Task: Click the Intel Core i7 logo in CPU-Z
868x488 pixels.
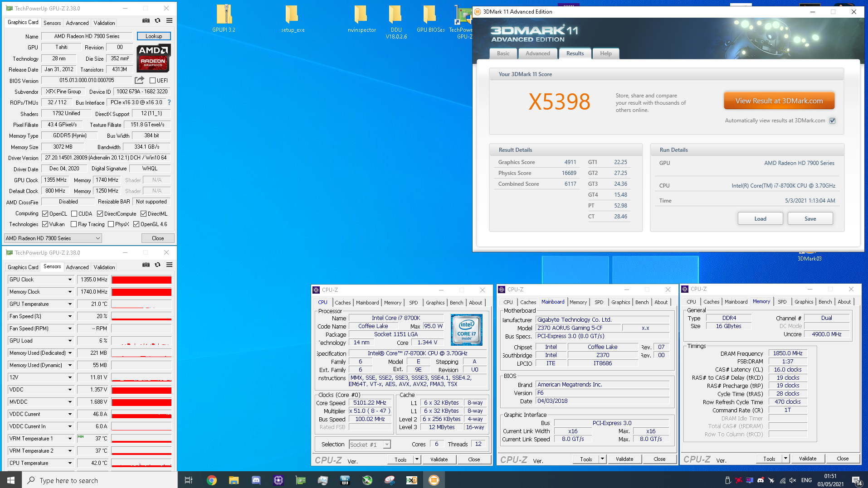Action: 467,330
